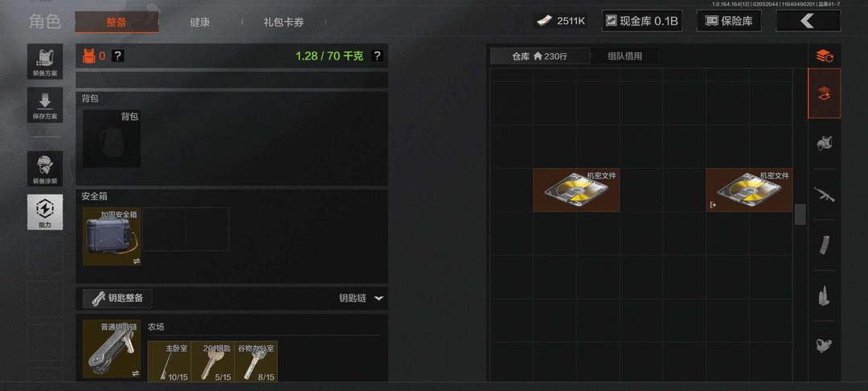Open the 保险库 button
The width and height of the screenshot is (868, 391).
point(728,21)
